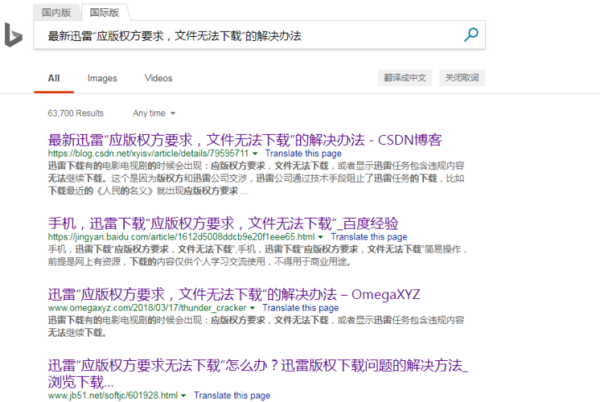Screen dimensions: 600x402
Task: Click Translate this page for CSDN result
Action: [303, 153]
